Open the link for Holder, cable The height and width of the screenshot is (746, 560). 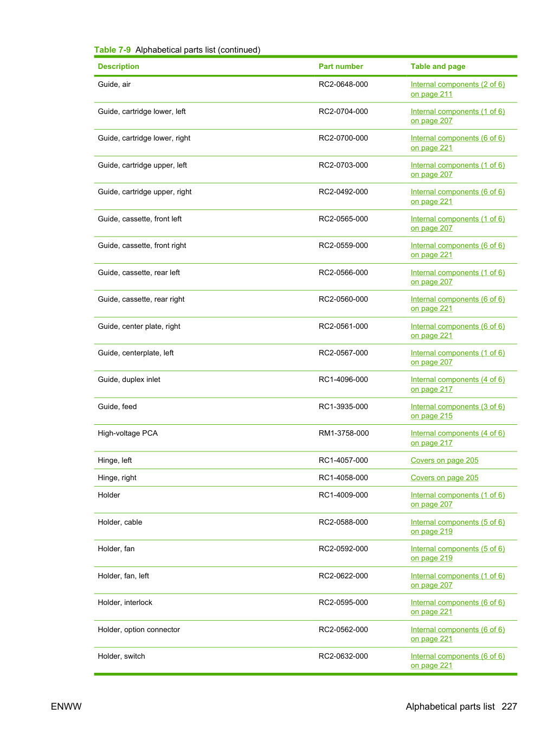tap(458, 527)
